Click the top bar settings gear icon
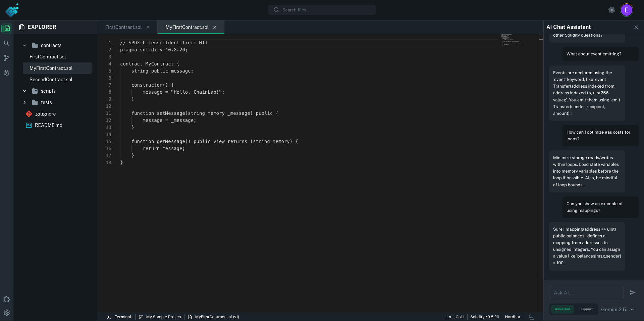The image size is (644, 321). click(x=611, y=10)
